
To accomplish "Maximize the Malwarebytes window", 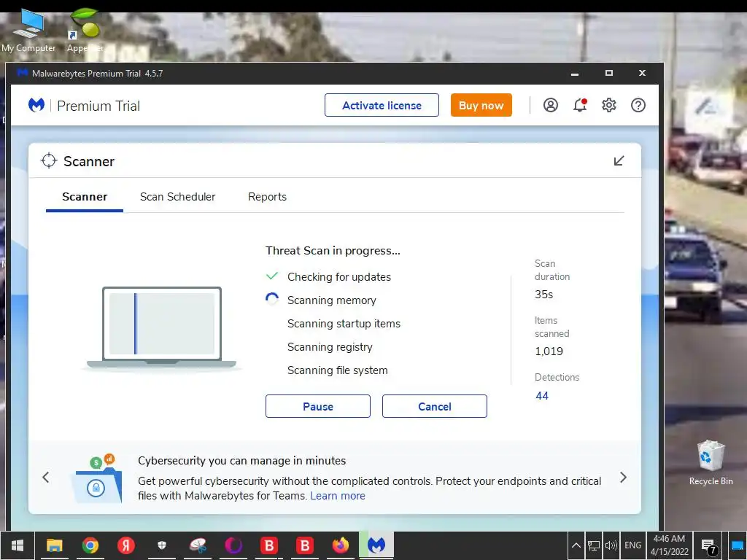I will (x=609, y=74).
